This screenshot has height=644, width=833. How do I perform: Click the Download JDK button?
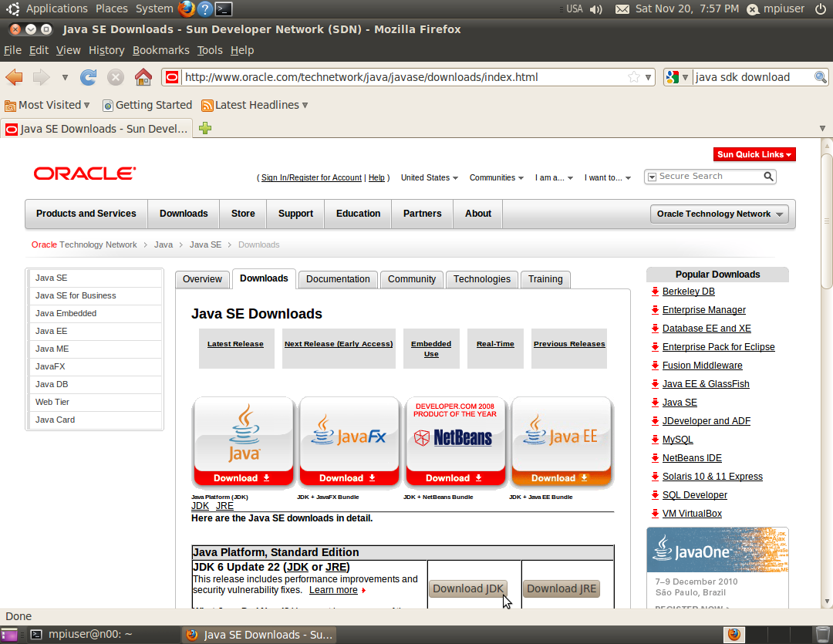pyautogui.click(x=468, y=588)
